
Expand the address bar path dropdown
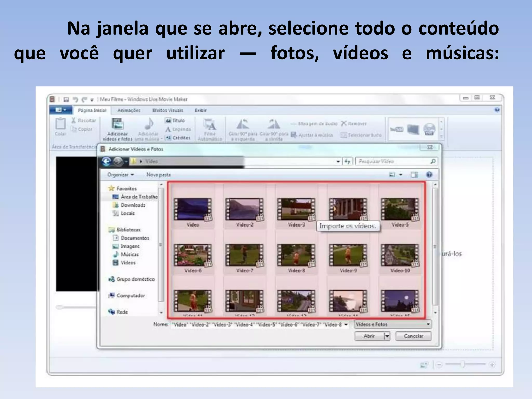coord(338,162)
